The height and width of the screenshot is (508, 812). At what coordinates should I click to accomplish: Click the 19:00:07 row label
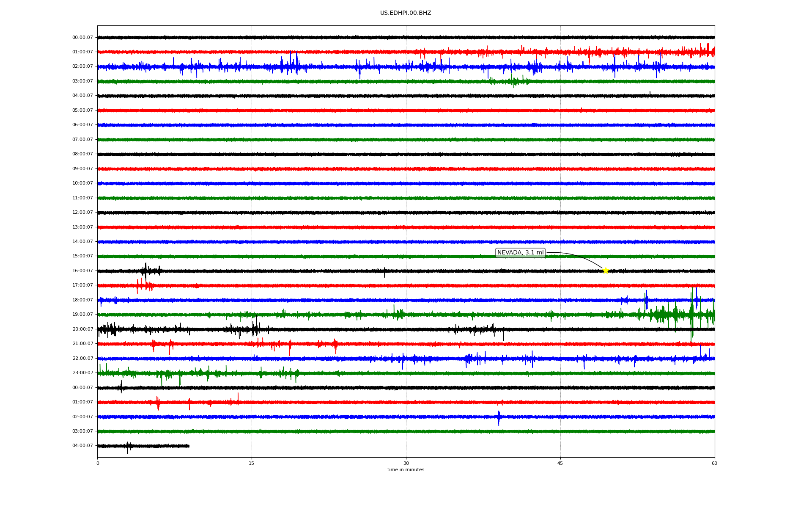coord(82,315)
